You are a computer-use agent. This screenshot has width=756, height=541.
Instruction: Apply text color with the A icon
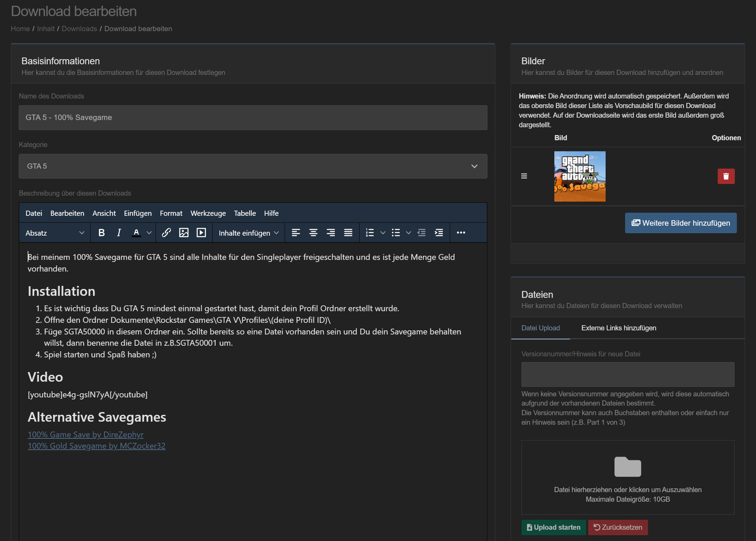136,233
